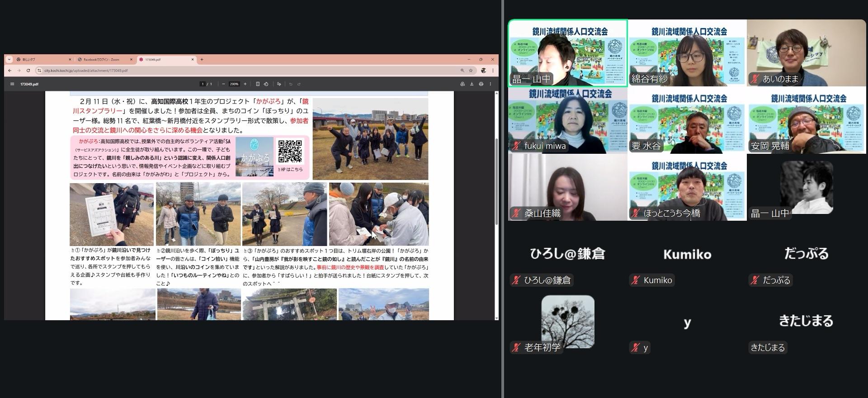
Task: Switch to the Facebook login Zoom tab
Action: (102, 59)
